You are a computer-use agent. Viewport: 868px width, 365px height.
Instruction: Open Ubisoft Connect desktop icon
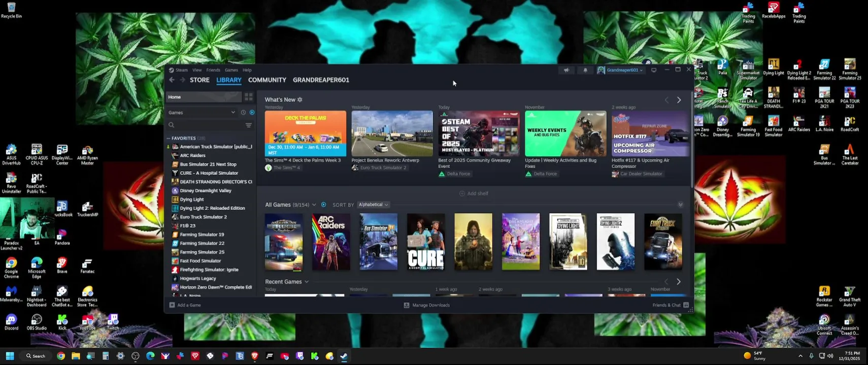point(824,325)
